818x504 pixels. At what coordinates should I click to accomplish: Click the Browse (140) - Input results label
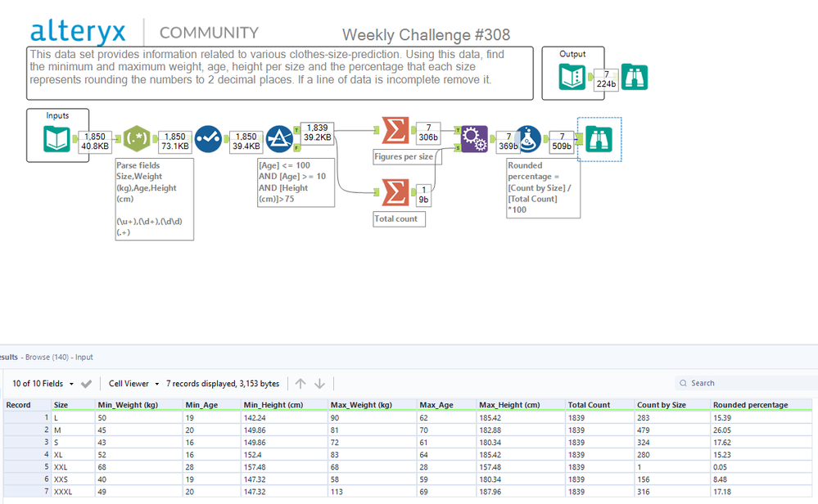coord(59,357)
